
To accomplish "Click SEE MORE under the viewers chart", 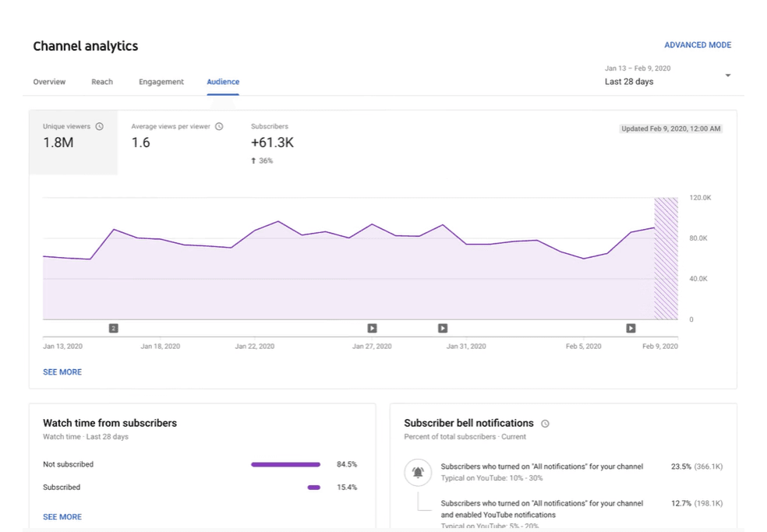I will tap(62, 372).
